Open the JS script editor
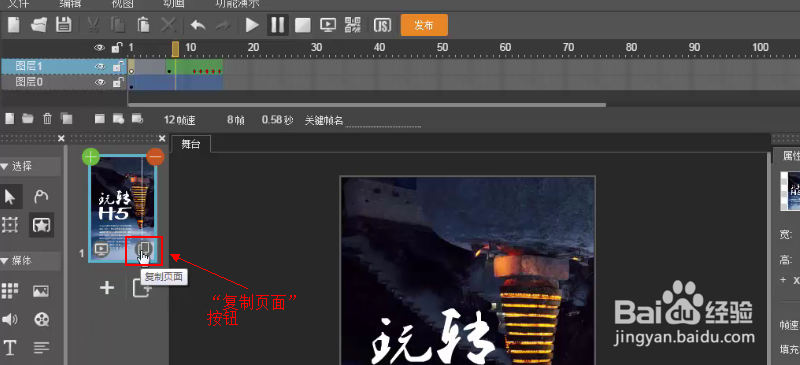800x365 pixels. (x=382, y=25)
